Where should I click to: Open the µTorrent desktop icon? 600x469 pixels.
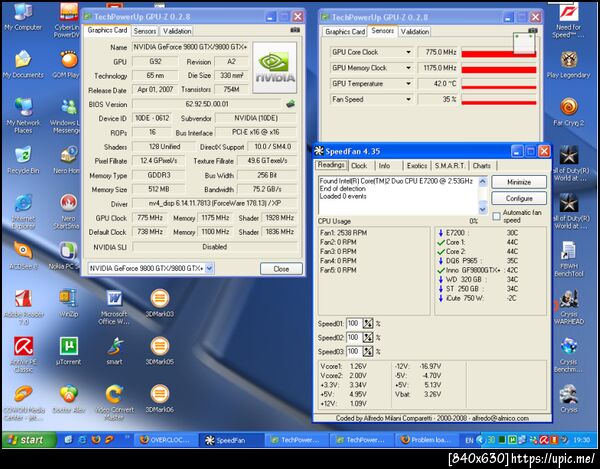pos(68,351)
